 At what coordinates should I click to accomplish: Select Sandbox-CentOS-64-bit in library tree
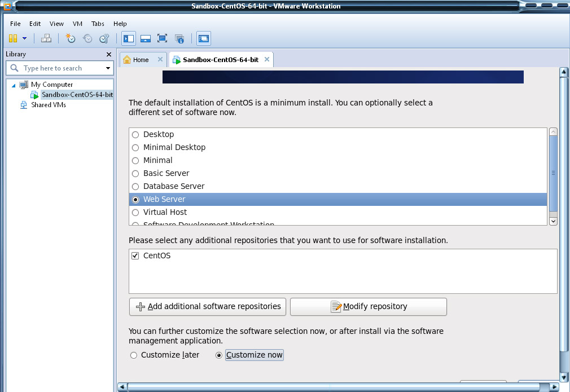click(77, 95)
